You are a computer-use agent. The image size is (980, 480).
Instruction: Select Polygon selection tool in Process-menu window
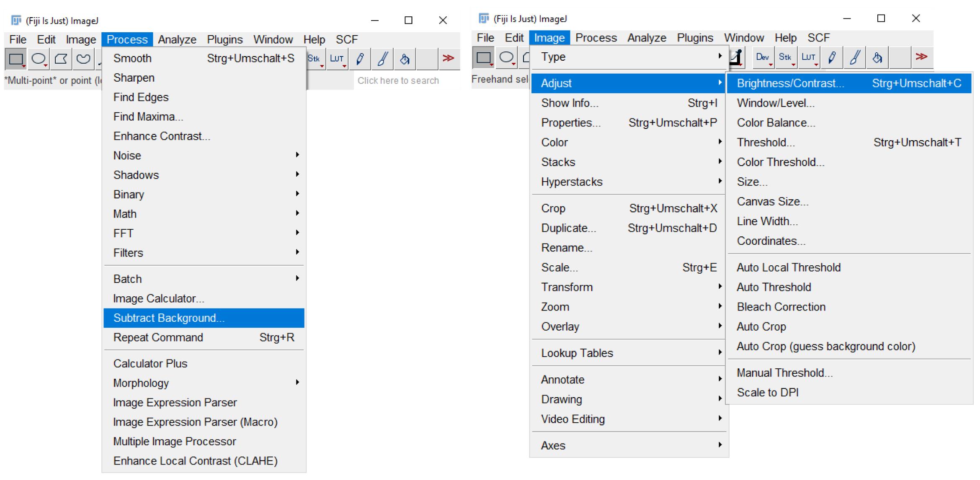[61, 59]
